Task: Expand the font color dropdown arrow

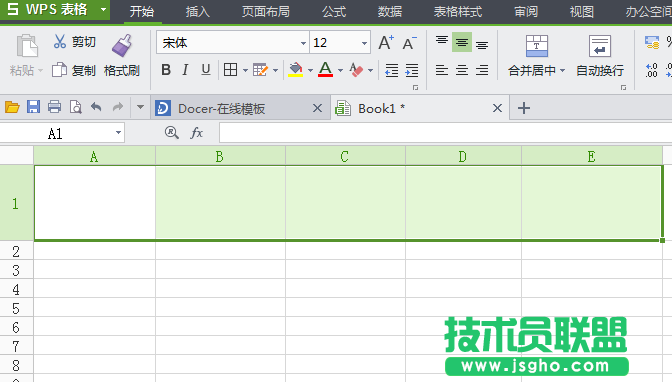Action: tap(340, 70)
